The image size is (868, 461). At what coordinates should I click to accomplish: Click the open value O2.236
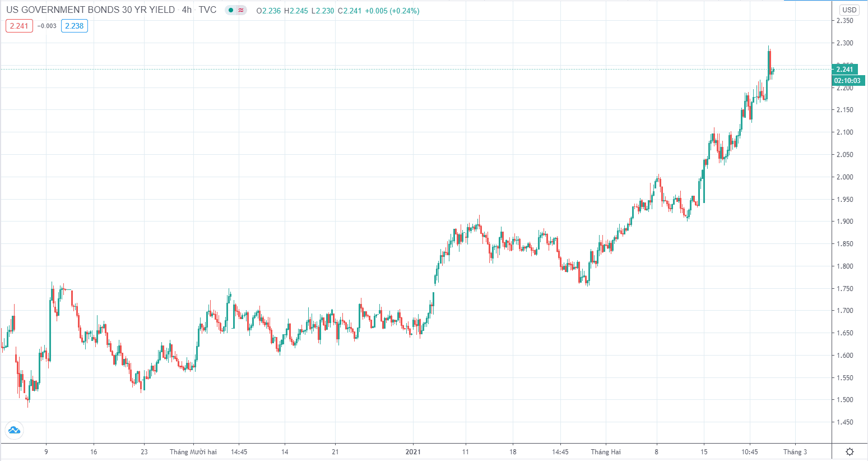pyautogui.click(x=268, y=11)
